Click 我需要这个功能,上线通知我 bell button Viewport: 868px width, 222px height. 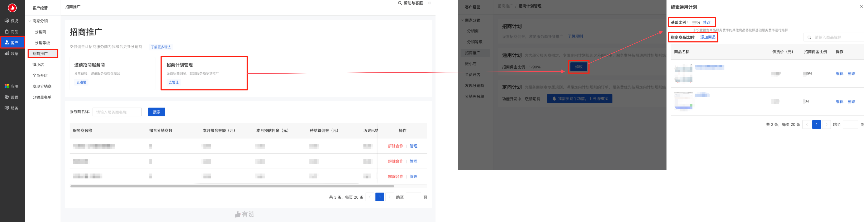click(579, 99)
